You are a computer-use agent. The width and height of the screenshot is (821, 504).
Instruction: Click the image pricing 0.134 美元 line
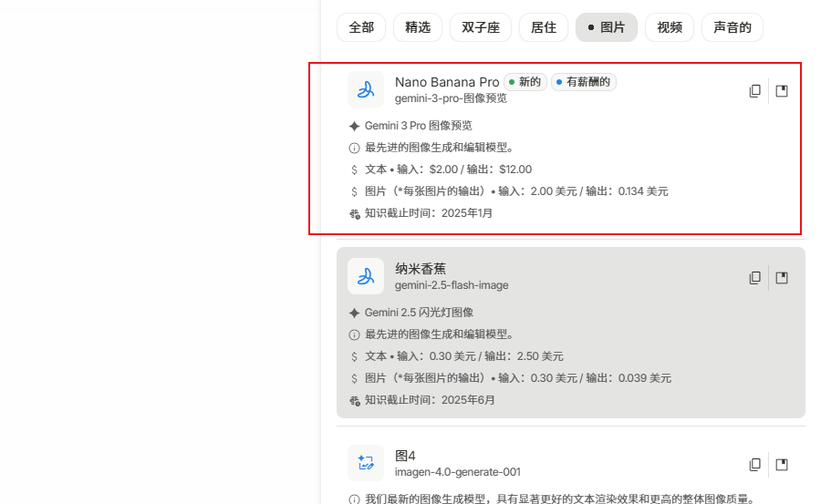coord(516,191)
